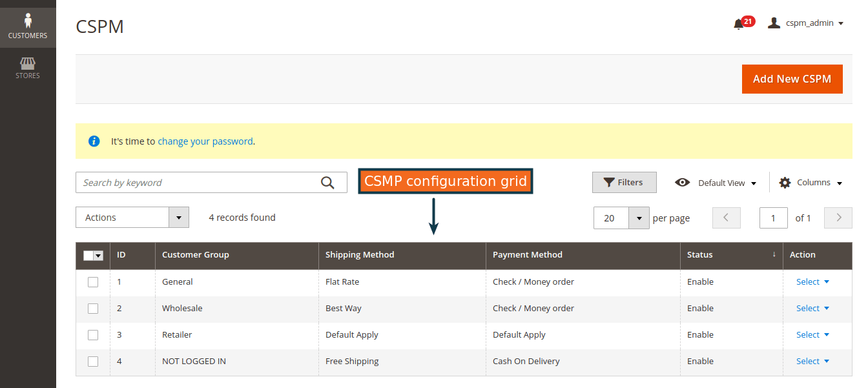
Task: Go to the previous page arrow
Action: (727, 218)
